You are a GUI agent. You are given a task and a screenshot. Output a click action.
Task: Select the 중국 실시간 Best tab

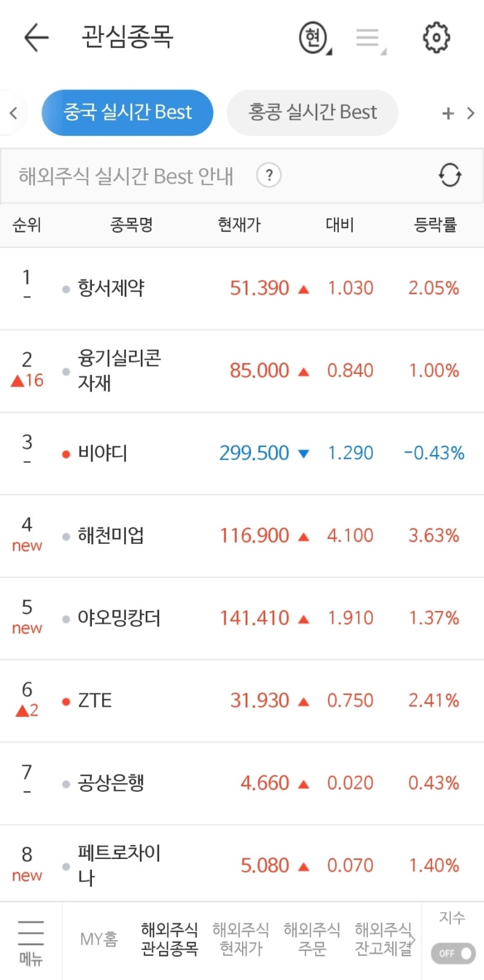coord(127,113)
